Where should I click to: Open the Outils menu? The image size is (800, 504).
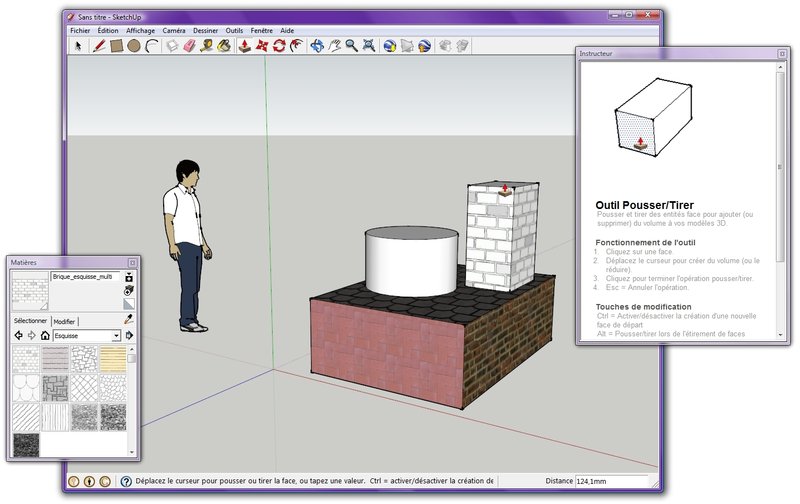click(234, 31)
